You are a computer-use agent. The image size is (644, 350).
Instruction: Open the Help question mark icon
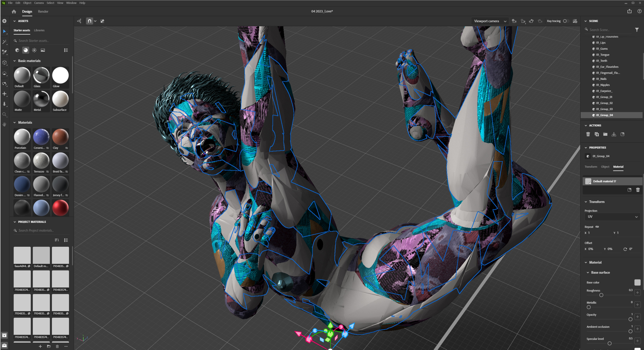click(639, 11)
